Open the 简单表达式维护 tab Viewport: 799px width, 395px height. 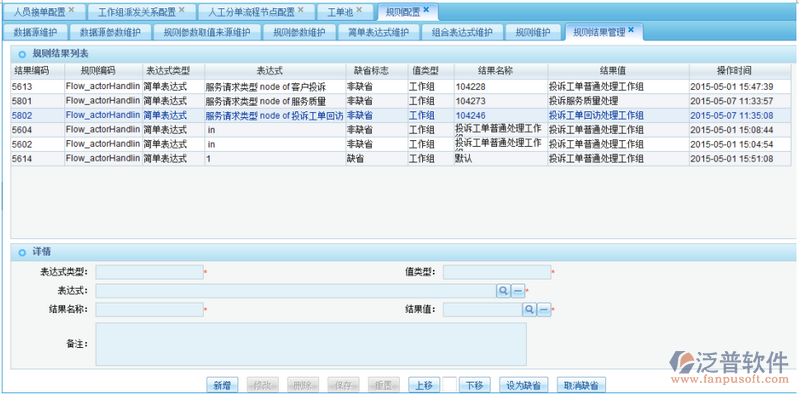379,32
